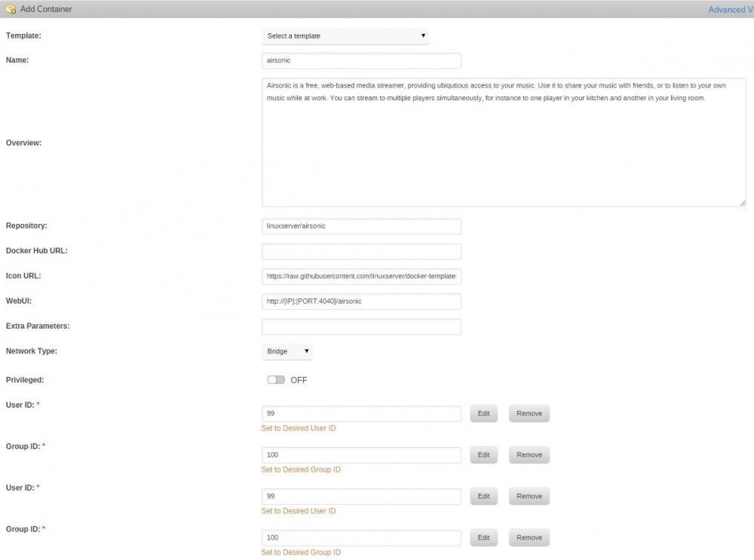This screenshot has height=560, width=754.
Task: Click the Template label text
Action: pyautogui.click(x=23, y=35)
